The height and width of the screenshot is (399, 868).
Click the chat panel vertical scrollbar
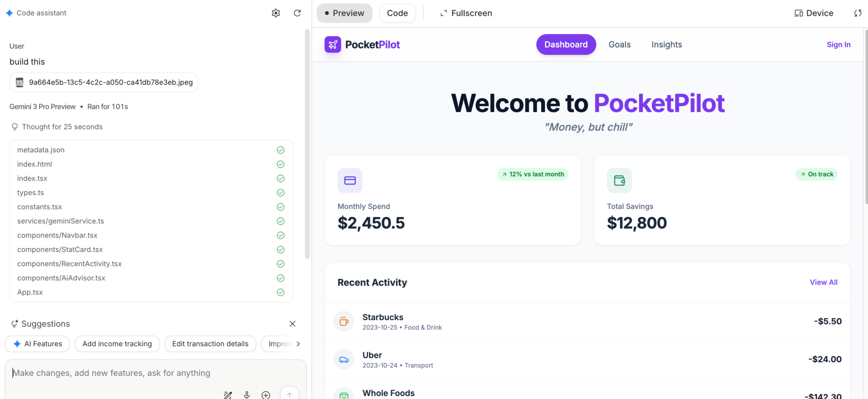307,144
